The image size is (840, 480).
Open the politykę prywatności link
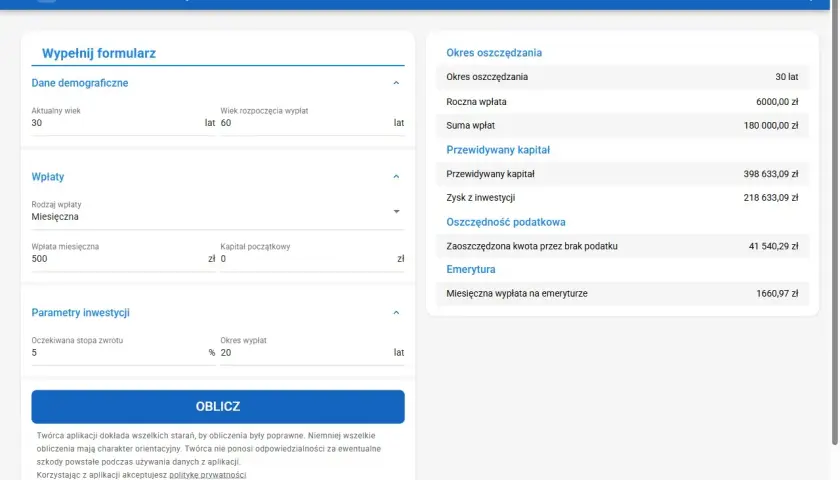click(x=207, y=475)
